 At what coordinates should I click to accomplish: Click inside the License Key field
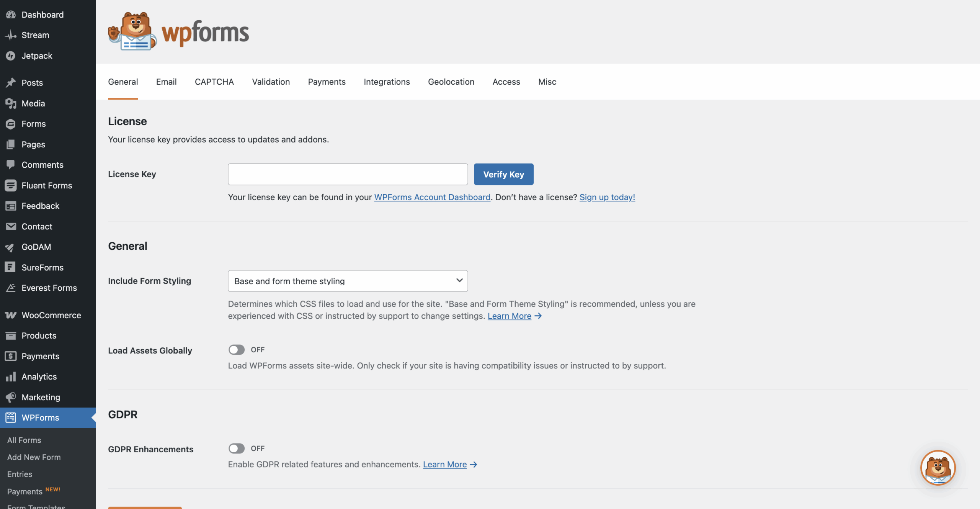tap(347, 174)
